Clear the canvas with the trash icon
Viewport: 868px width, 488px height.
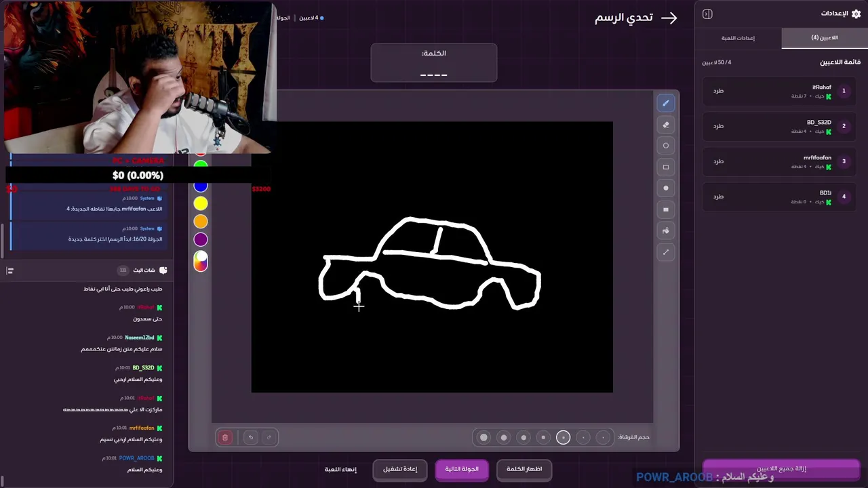[x=225, y=437]
